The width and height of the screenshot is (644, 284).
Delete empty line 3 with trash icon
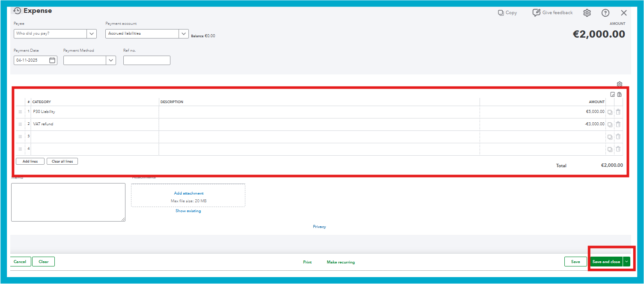pyautogui.click(x=618, y=137)
